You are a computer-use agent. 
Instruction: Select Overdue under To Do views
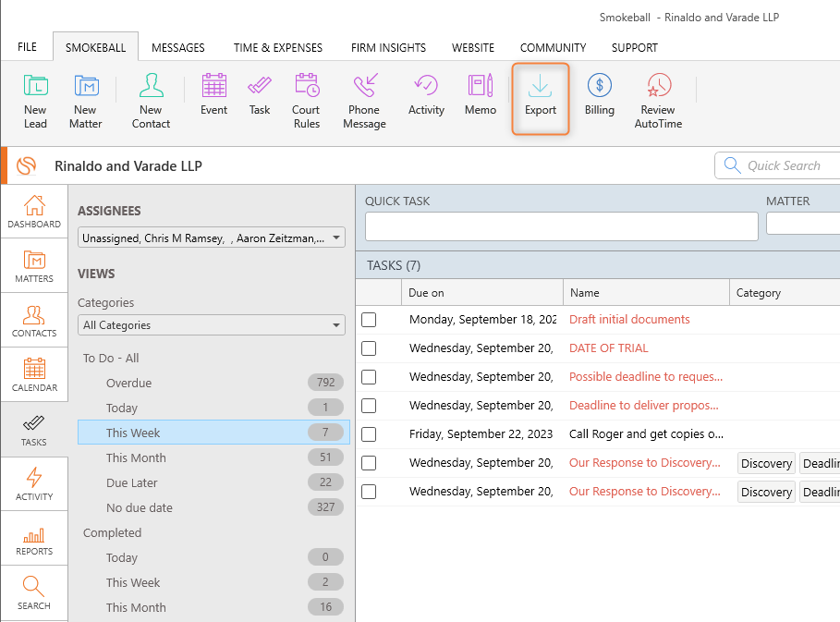(x=128, y=383)
